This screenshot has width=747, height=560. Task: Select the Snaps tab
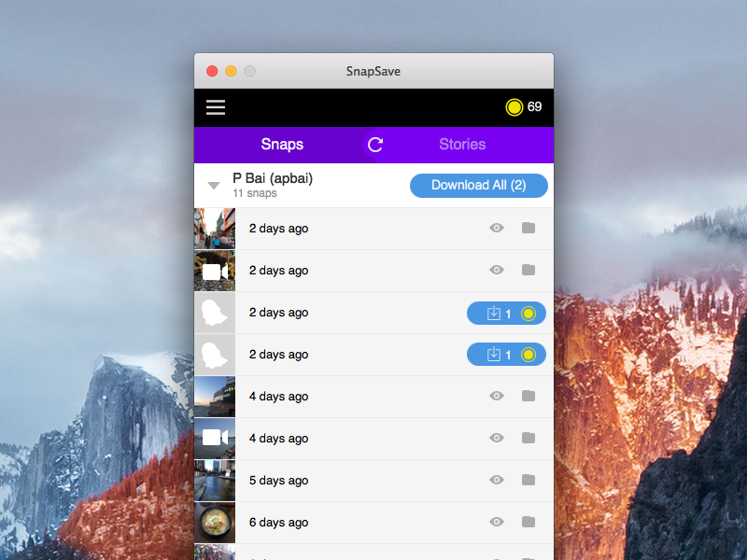(283, 145)
